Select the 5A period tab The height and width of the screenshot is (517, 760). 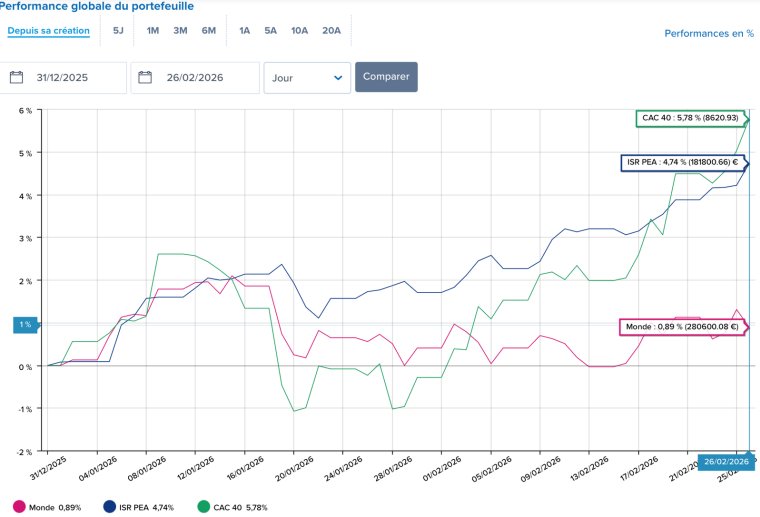tap(270, 31)
